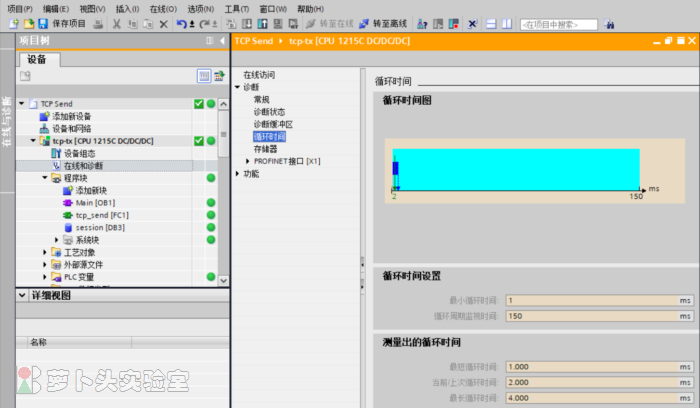Open 设备和网络 in project tree
The height and width of the screenshot is (408, 700).
tap(71, 129)
